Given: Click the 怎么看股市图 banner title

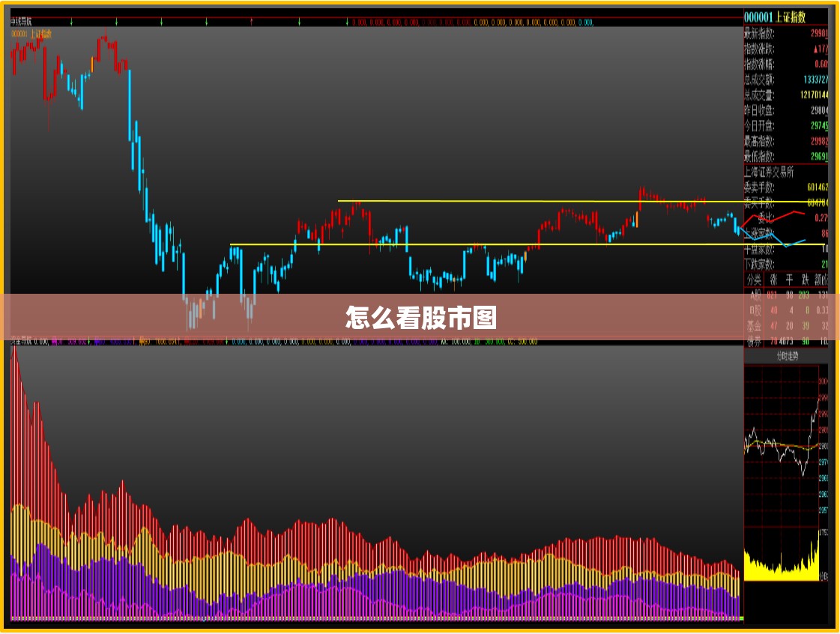Looking at the screenshot, I should click(421, 317).
